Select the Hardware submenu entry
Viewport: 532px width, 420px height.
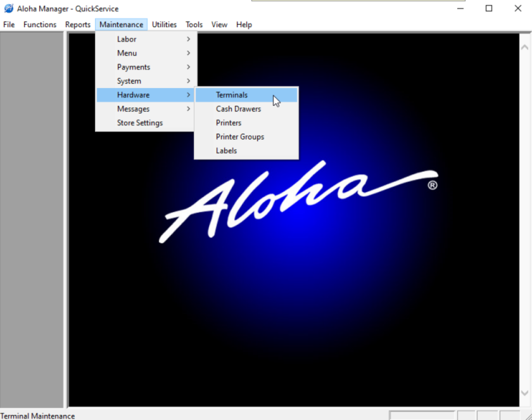click(145, 95)
